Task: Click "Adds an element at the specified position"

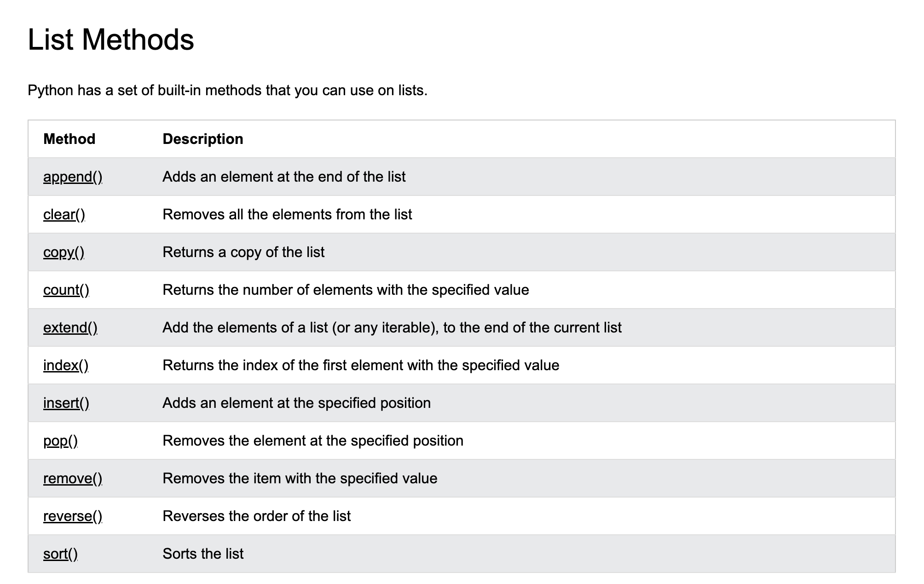Action: point(296,403)
